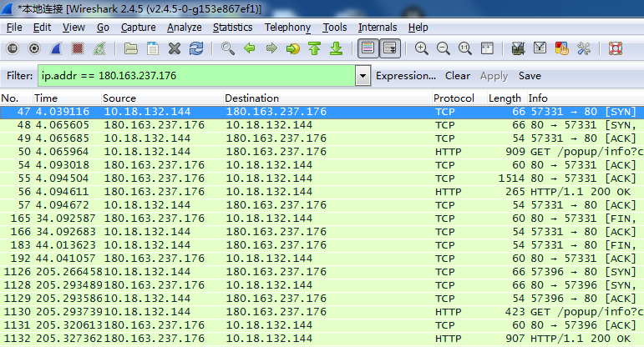Screen dimensions: 644x347
Task: Open capture options icon
Action: (34, 48)
